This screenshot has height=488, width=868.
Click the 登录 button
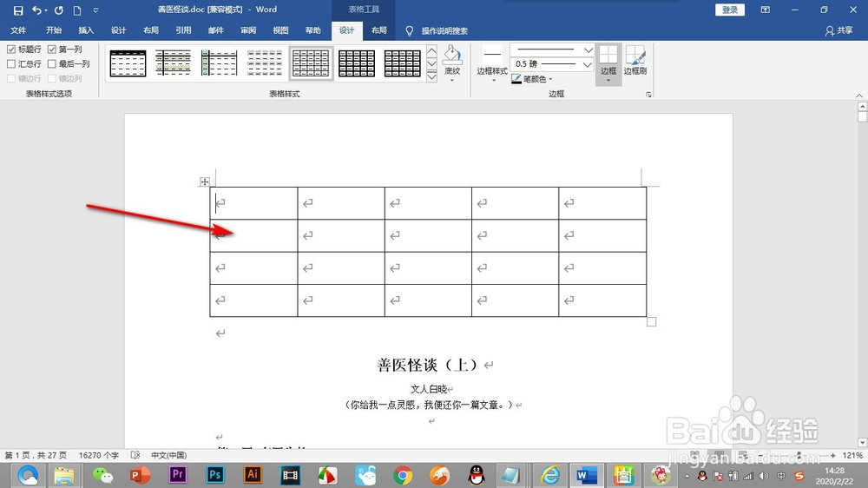click(x=730, y=10)
